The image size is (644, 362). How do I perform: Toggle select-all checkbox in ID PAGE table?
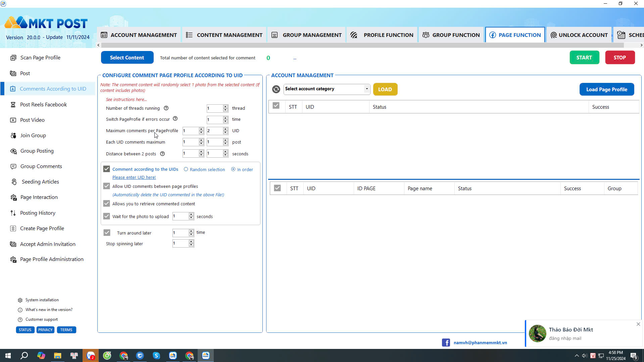277,188
